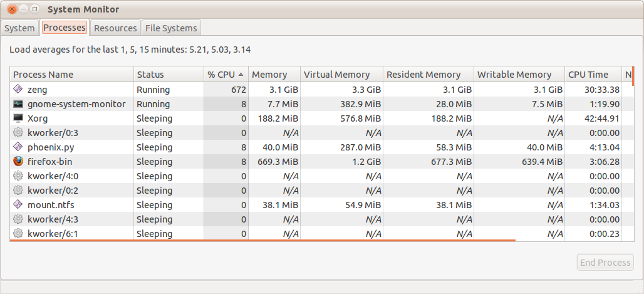Open the Resources tab
Screen dimensions: 644x294
tap(115, 28)
